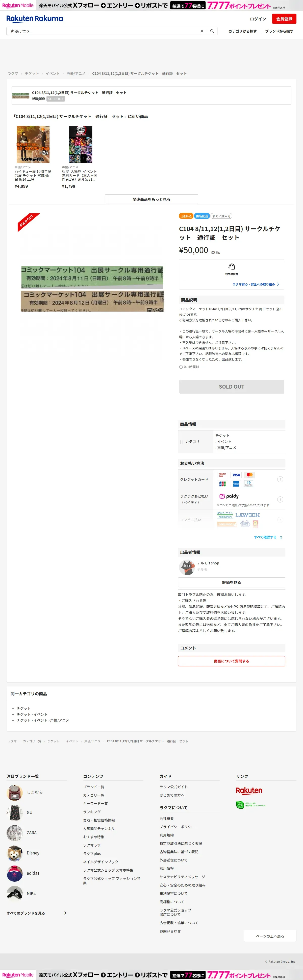303x980 pixels.
Task: Go to ラクマ in the top breadcrumb
Action: coord(13,74)
